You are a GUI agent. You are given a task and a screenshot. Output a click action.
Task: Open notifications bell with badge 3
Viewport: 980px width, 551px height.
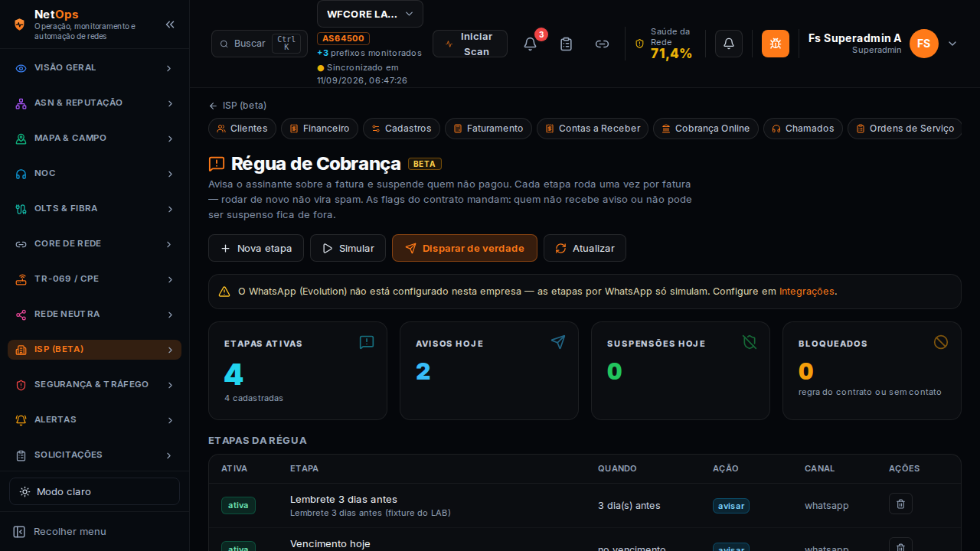tap(530, 44)
